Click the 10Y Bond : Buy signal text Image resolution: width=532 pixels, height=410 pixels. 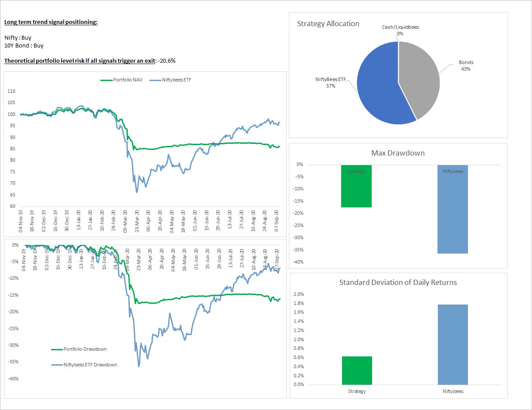pyautogui.click(x=23, y=46)
